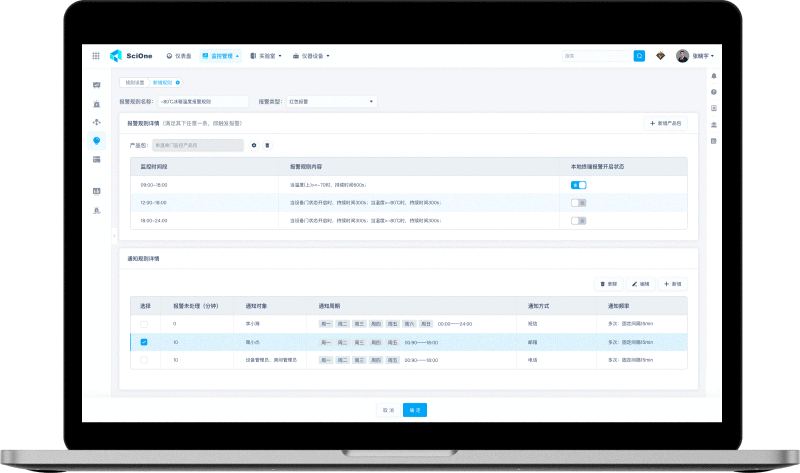Image resolution: width=800 pixels, height=473 pixels.
Task: Open the diamond badge icon in header
Action: coord(660,56)
